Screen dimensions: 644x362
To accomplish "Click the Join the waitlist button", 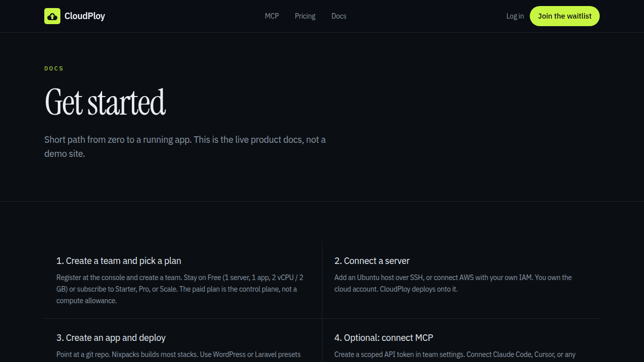I will click(x=565, y=16).
